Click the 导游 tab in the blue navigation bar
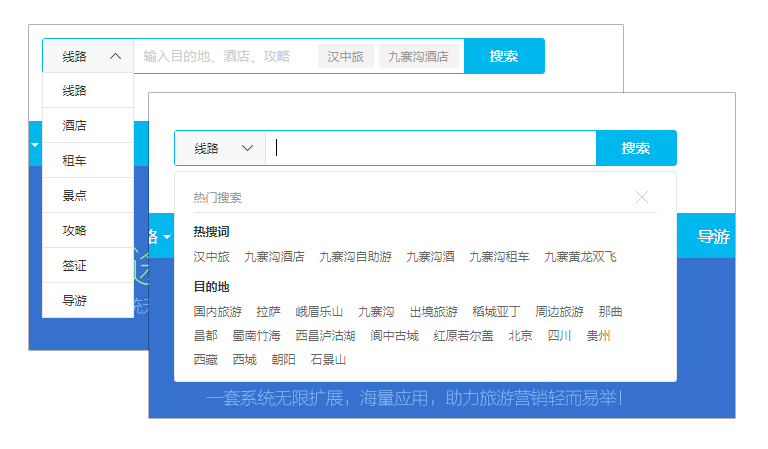The width and height of the screenshot is (768, 449). point(713,237)
